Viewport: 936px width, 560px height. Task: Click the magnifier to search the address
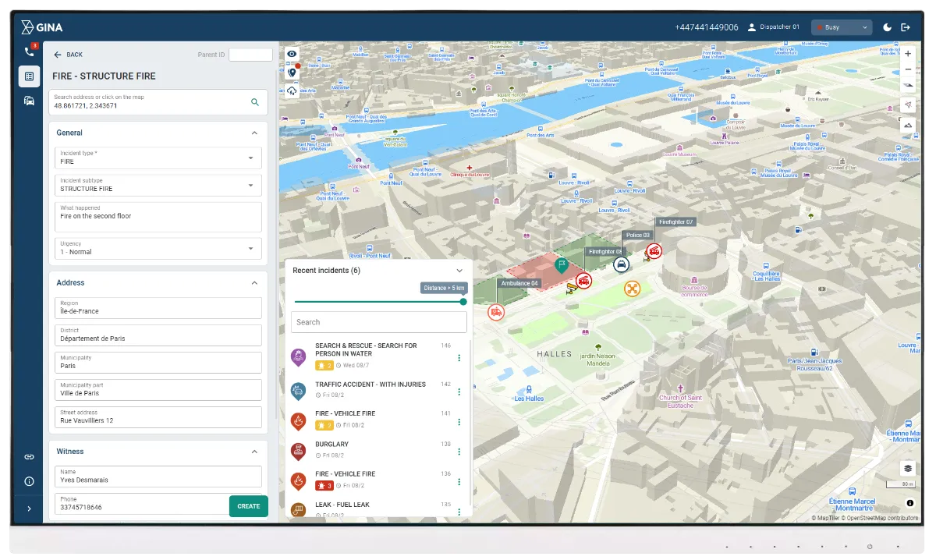click(253, 102)
